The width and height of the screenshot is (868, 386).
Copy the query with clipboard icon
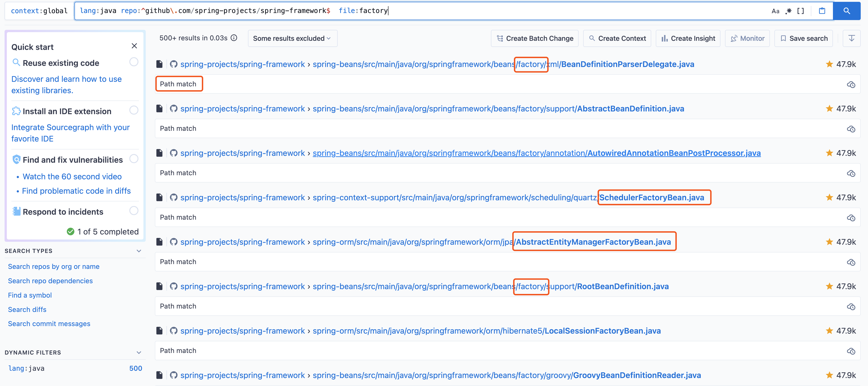coord(822,11)
